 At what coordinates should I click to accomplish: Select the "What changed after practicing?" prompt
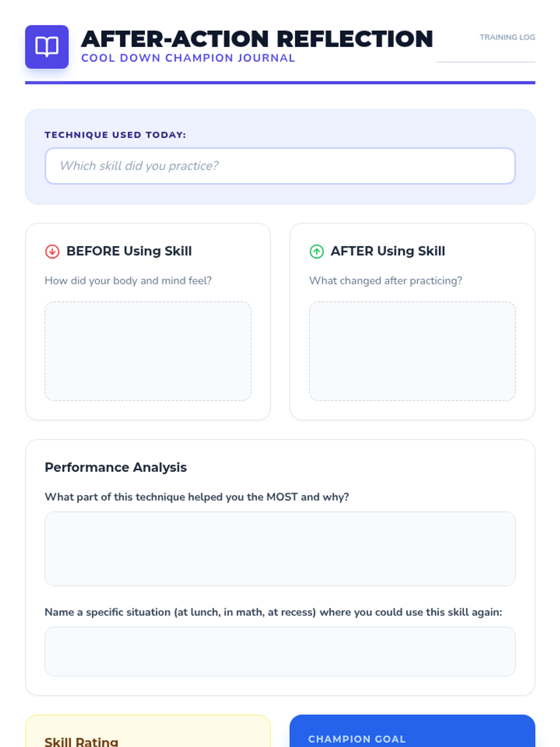385,281
